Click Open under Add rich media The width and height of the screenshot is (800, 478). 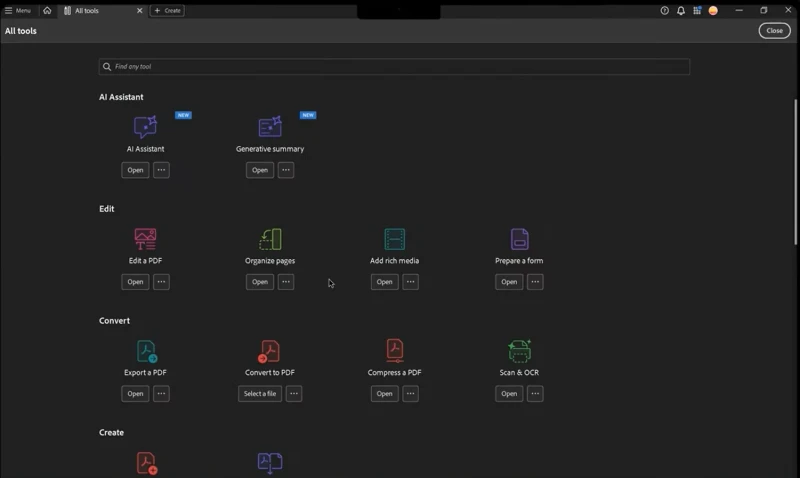tap(384, 282)
